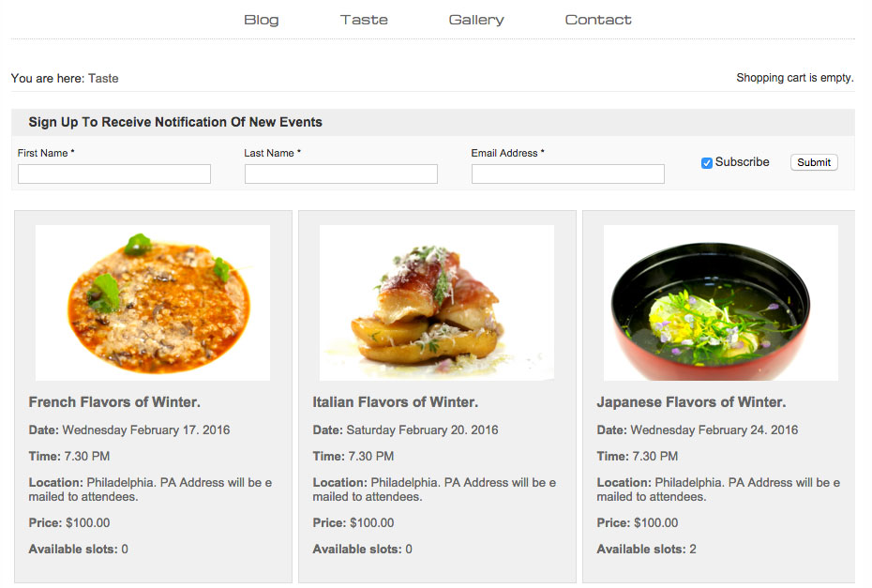Screen dimensions: 872x588
Task: Open the Japanese soup bowl photo
Action: 721,303
